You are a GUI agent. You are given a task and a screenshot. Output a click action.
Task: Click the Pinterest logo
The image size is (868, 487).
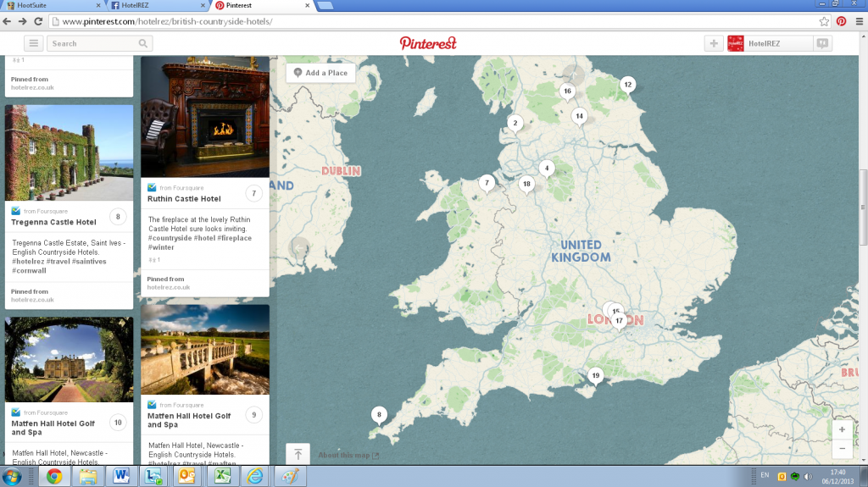pos(428,43)
